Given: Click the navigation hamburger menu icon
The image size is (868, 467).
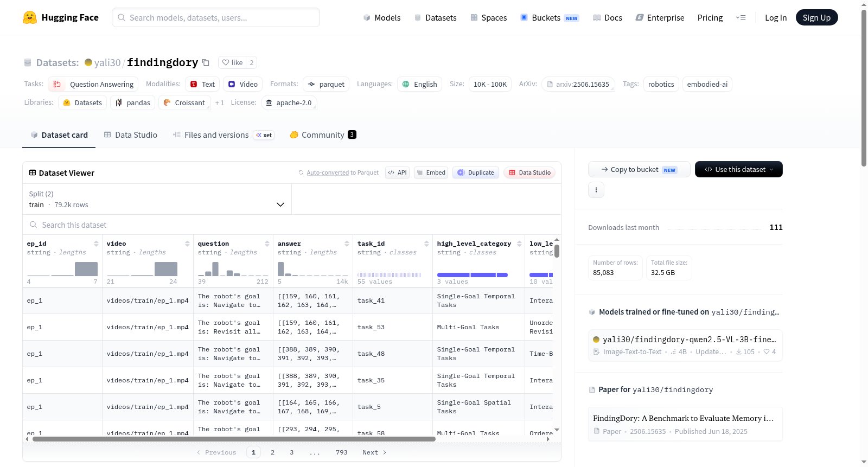Looking at the screenshot, I should 741,17.
